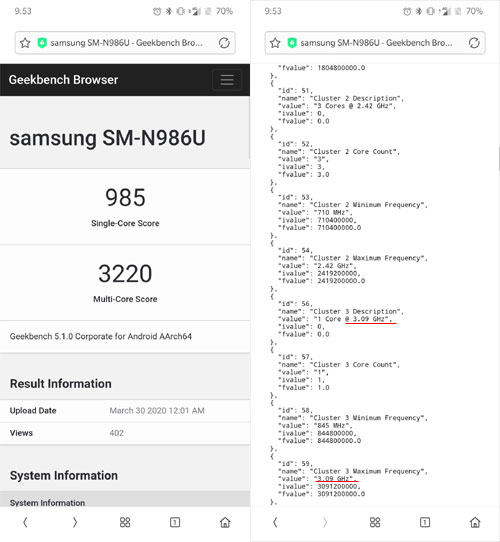Tap Geekbench 5.1.0 Corporate for Android AArch64 text
This screenshot has width=500, height=542.
101,336
